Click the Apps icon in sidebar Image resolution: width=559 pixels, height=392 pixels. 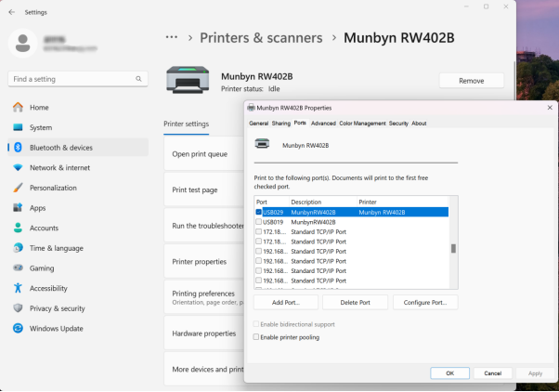pyautogui.click(x=18, y=207)
